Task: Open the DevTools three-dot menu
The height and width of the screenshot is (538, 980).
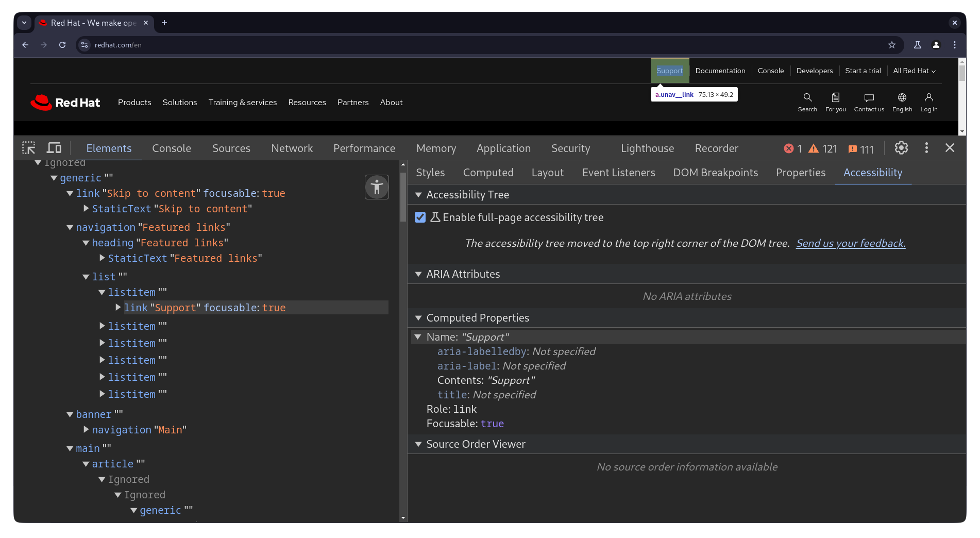Action: click(x=926, y=148)
